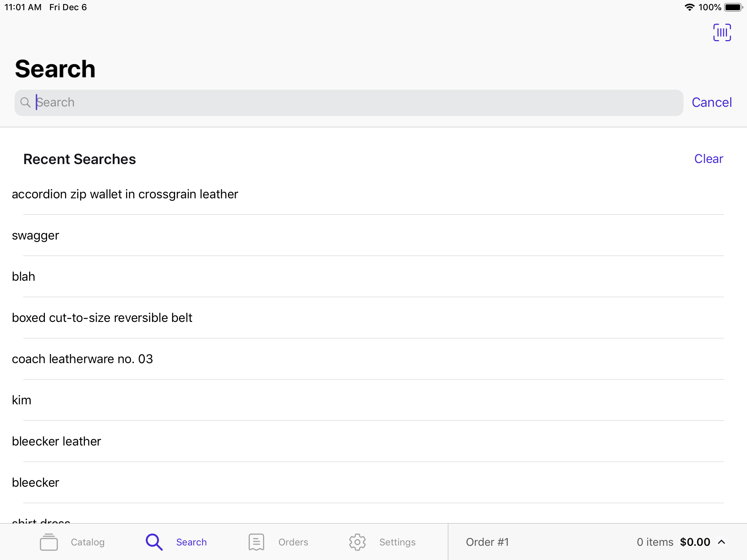The height and width of the screenshot is (560, 747).
Task: Clear the recent searches list
Action: (x=708, y=159)
